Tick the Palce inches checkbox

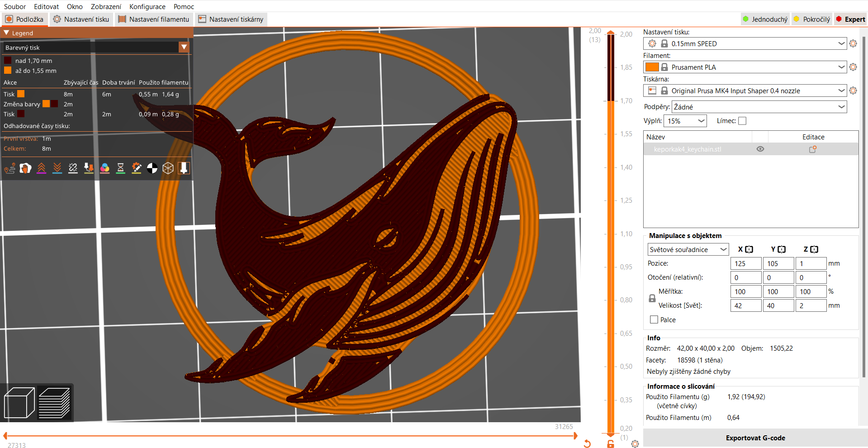pos(654,319)
